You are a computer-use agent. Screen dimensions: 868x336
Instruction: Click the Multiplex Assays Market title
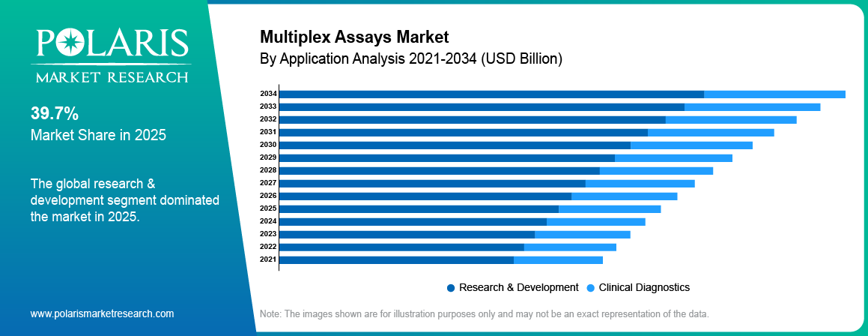(x=354, y=37)
